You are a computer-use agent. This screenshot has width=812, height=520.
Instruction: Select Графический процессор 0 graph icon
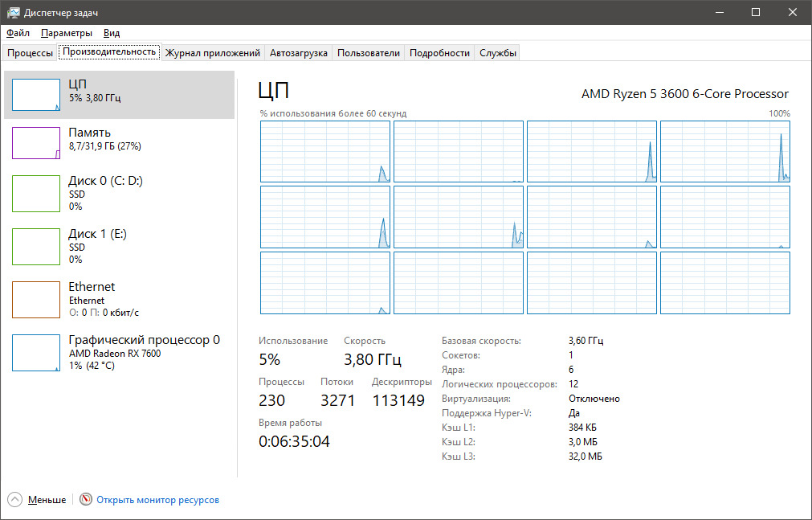pyautogui.click(x=36, y=353)
